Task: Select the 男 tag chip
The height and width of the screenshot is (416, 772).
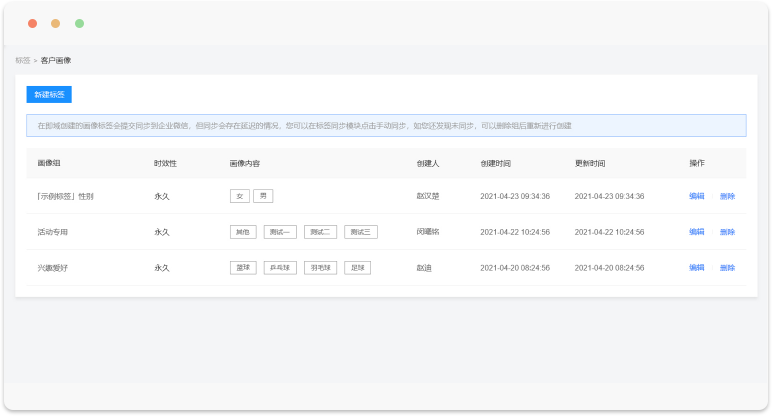Action: [262, 196]
